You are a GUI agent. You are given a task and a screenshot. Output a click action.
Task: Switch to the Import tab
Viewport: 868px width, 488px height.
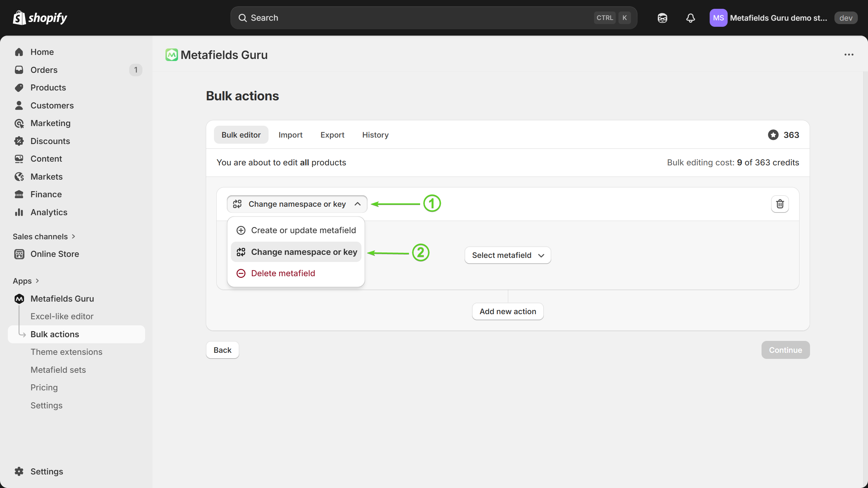tap(290, 135)
